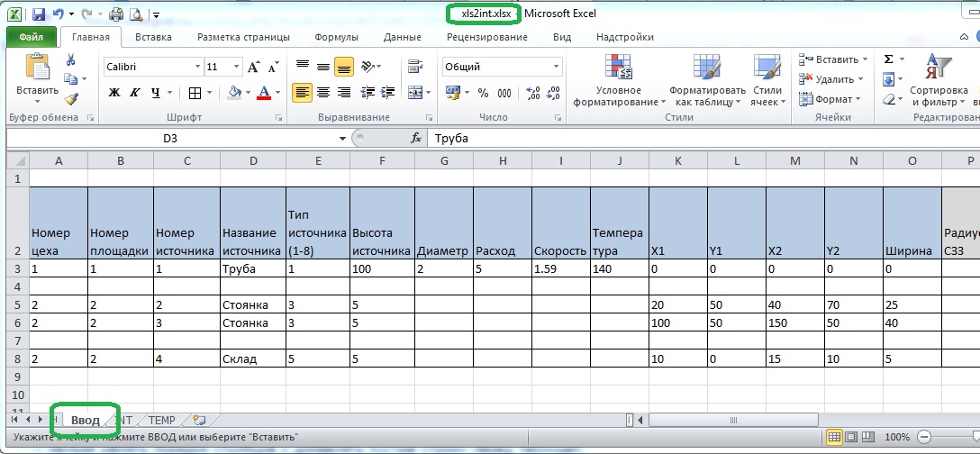
Task: Toggle bottom vertical alignment
Action: tap(344, 66)
